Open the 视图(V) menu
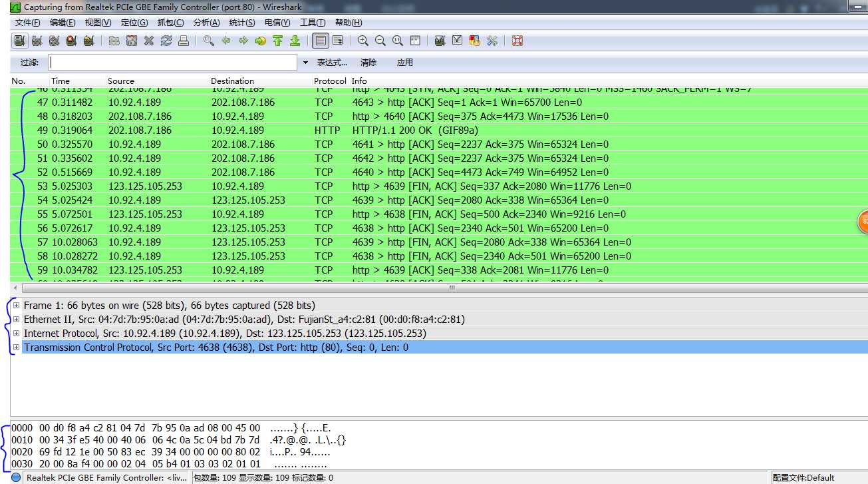The width and height of the screenshot is (868, 484). [98, 23]
